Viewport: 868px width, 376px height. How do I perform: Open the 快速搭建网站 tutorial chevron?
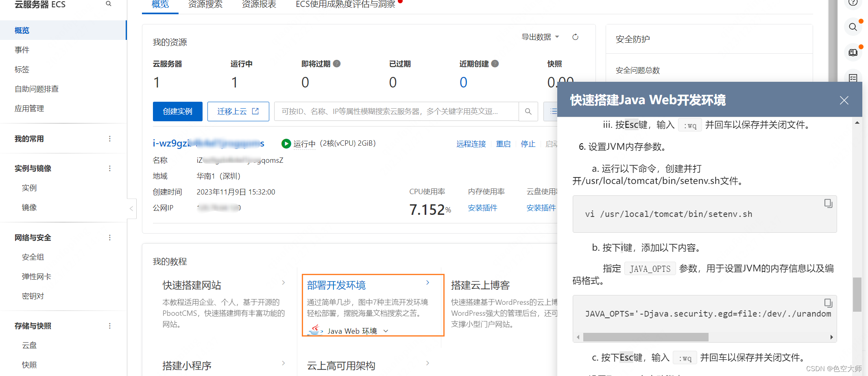point(284,282)
